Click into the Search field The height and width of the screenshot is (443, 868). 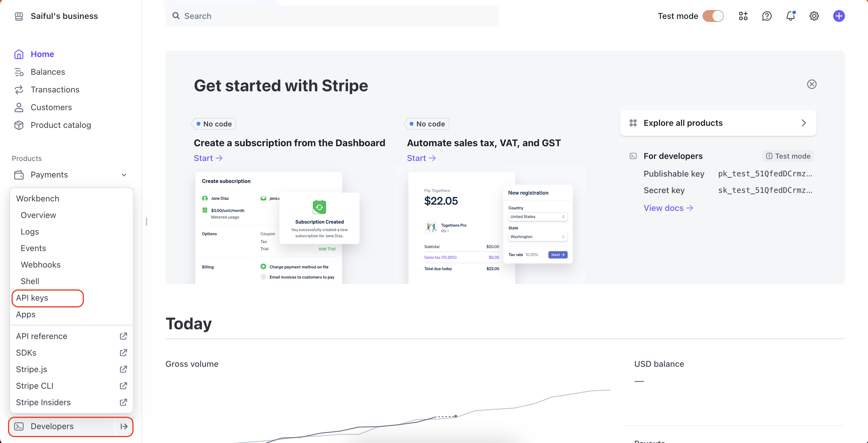click(x=332, y=16)
